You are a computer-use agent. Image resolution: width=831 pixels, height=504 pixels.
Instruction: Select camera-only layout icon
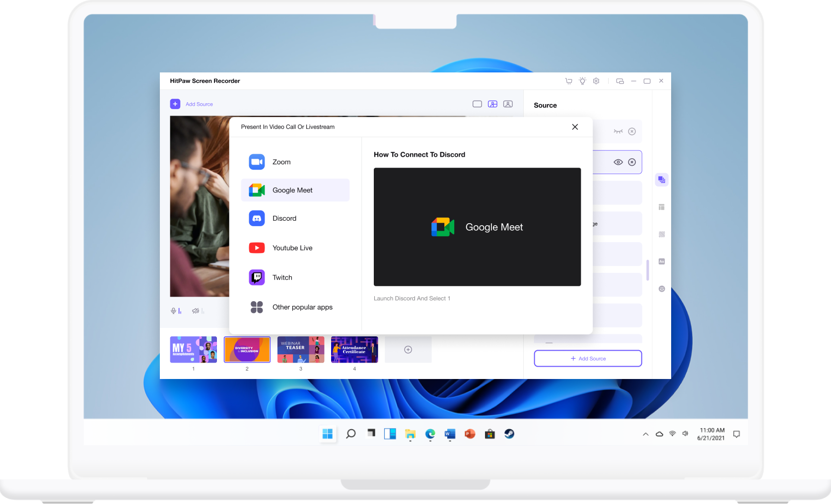coord(508,104)
